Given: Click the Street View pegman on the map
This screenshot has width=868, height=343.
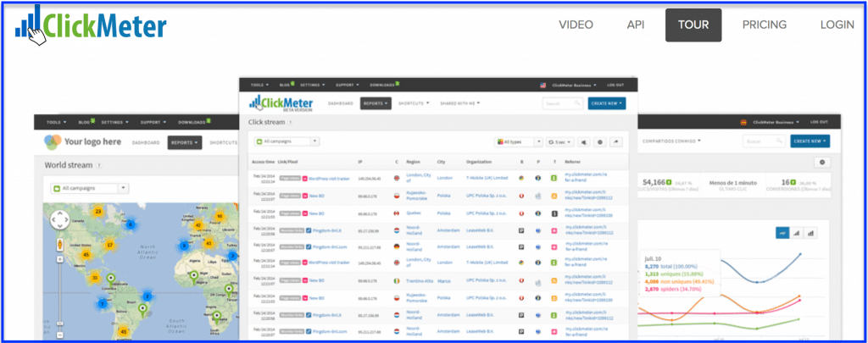Looking at the screenshot, I should pyautogui.click(x=59, y=244).
